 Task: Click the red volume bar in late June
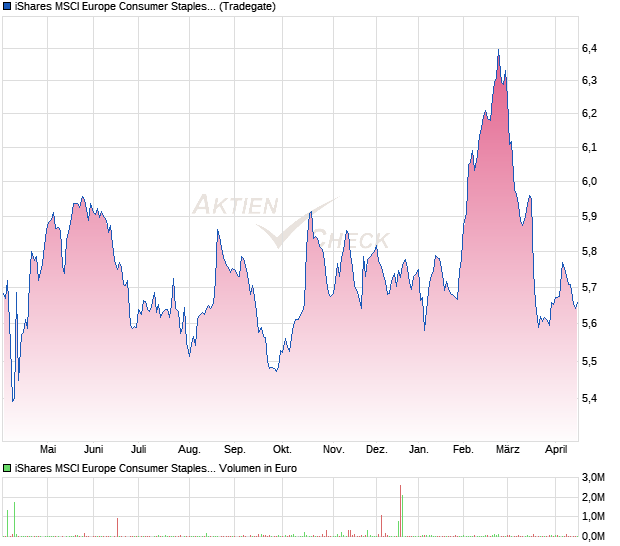117,527
